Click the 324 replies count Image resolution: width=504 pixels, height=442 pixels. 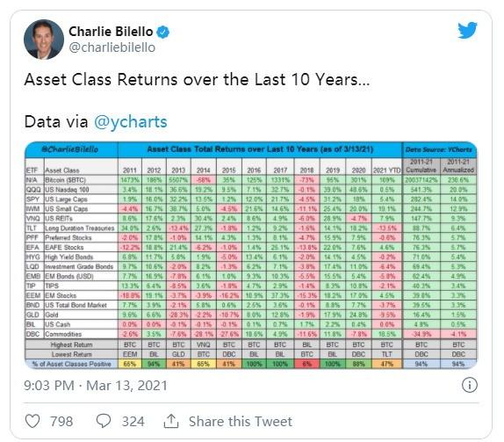pyautogui.click(x=133, y=422)
